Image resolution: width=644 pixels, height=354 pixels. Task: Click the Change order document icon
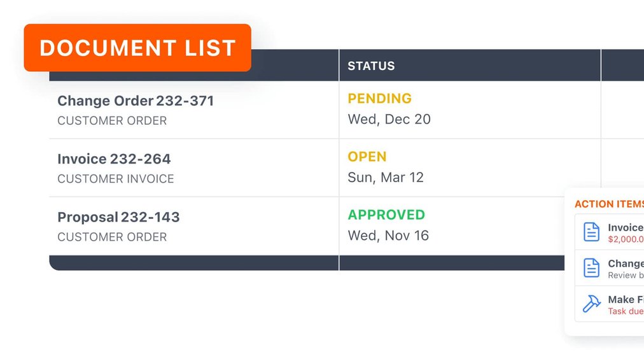coord(592,268)
